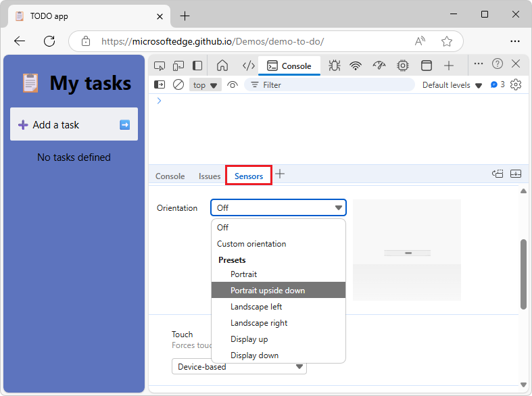Viewport: 532px width, 396px height.
Task: Open DevTools help question mark icon
Action: click(x=497, y=64)
